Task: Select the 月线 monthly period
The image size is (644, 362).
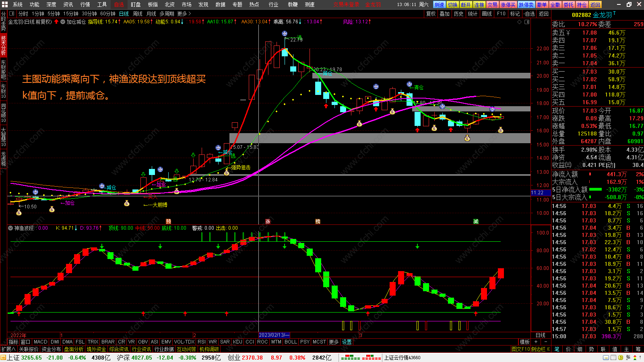Action: click(151, 14)
